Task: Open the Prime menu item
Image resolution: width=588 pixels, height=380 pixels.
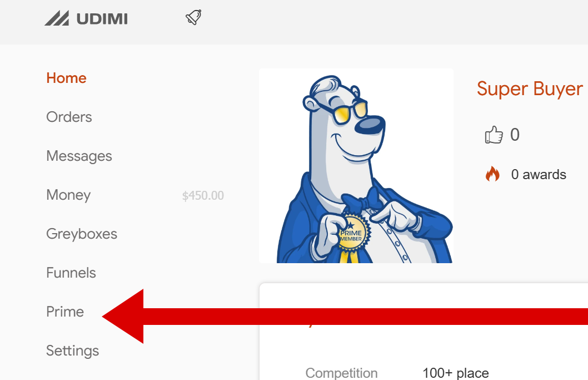Action: coord(65,312)
